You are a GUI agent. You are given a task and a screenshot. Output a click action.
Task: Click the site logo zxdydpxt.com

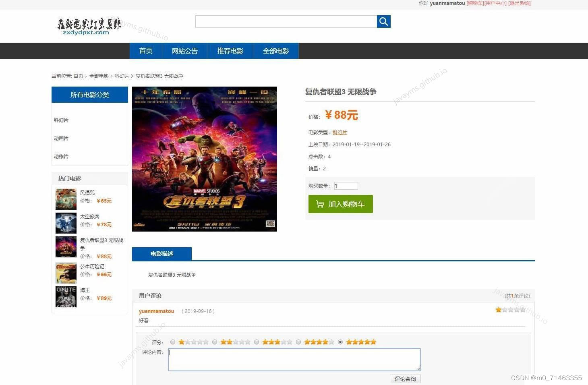(x=89, y=26)
